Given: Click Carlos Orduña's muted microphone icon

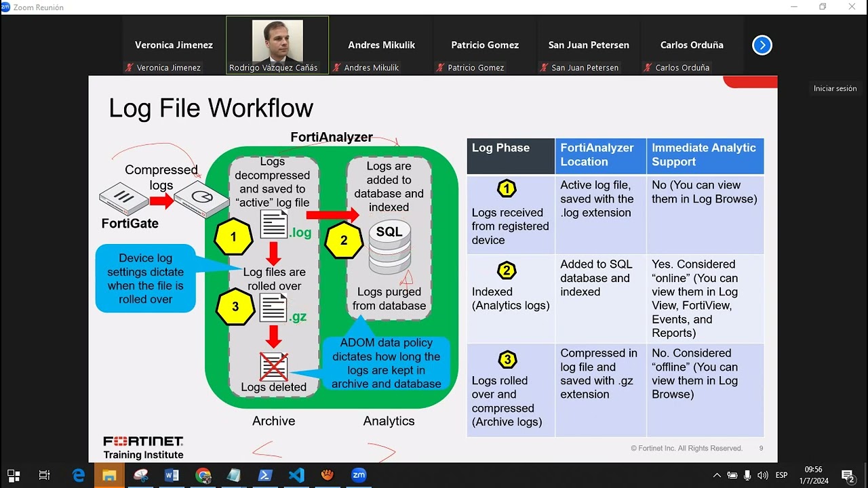Looking at the screenshot, I should pos(648,68).
